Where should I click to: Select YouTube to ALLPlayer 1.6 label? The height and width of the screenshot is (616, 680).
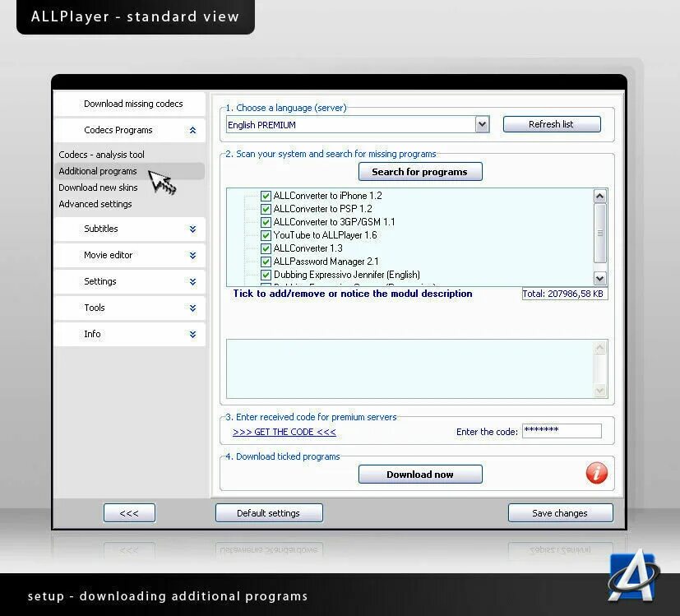(x=325, y=235)
